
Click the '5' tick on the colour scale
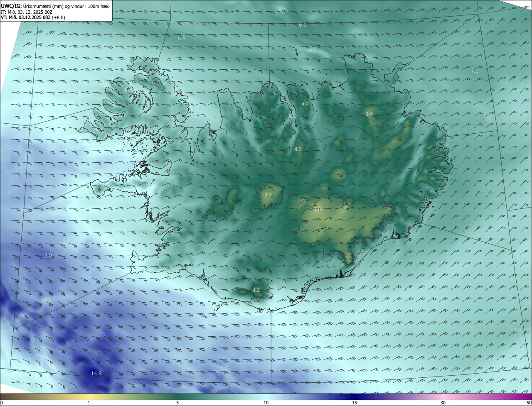(177, 403)
